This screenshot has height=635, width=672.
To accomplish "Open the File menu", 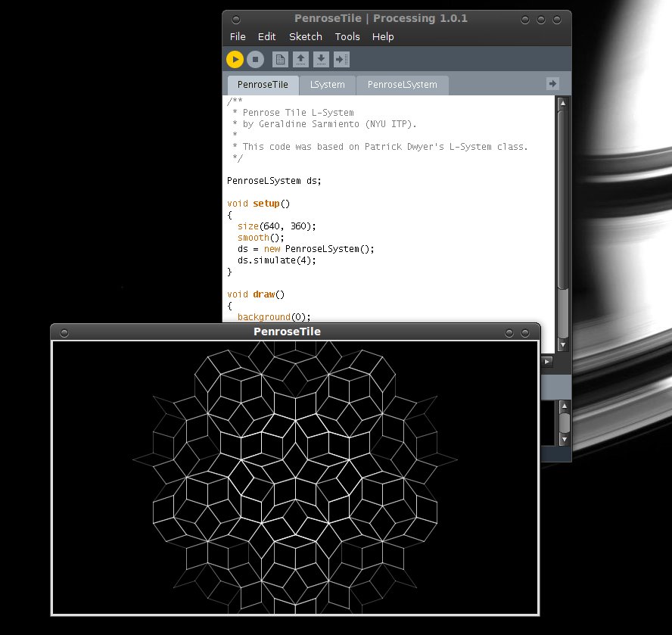I will click(x=238, y=37).
